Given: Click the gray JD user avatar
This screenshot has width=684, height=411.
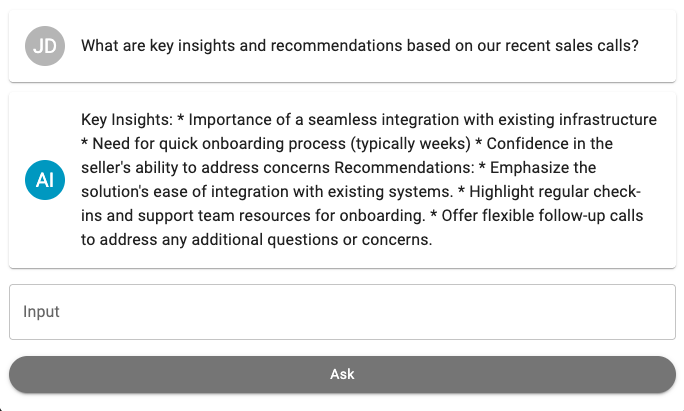Looking at the screenshot, I should 45,46.
